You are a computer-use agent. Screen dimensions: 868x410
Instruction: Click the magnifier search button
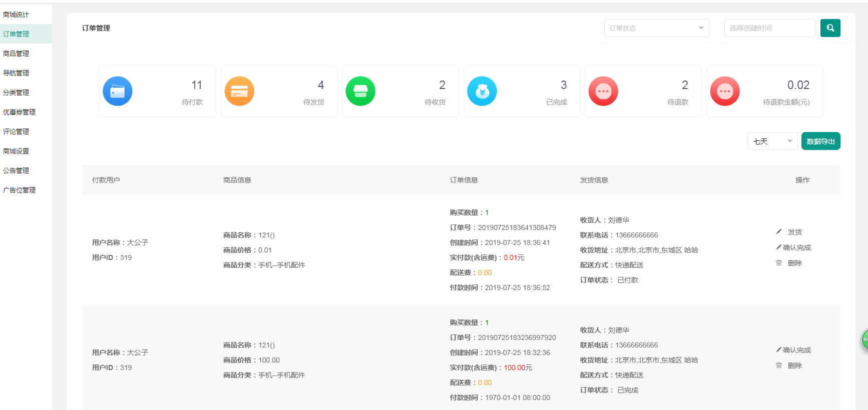pos(830,28)
